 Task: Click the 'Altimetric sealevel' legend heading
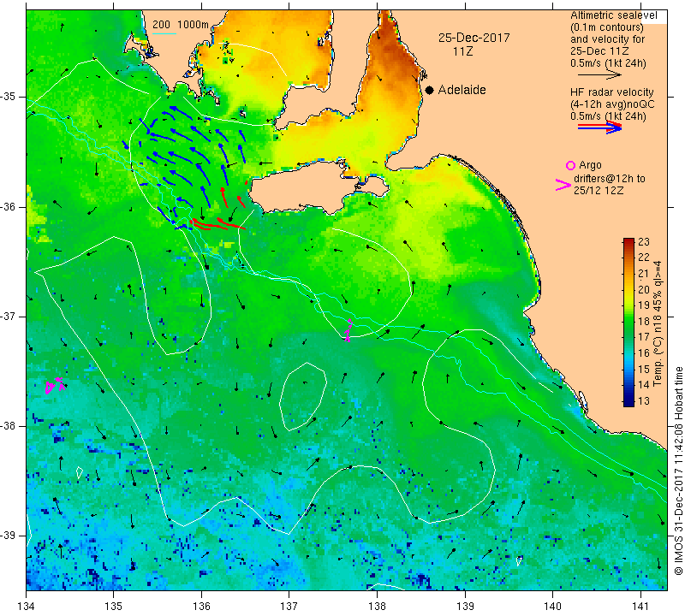[613, 15]
